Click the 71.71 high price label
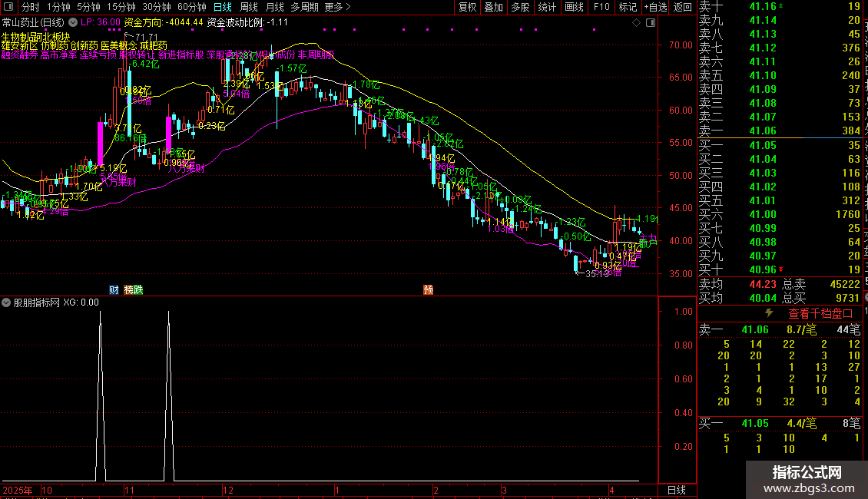 coord(147,38)
